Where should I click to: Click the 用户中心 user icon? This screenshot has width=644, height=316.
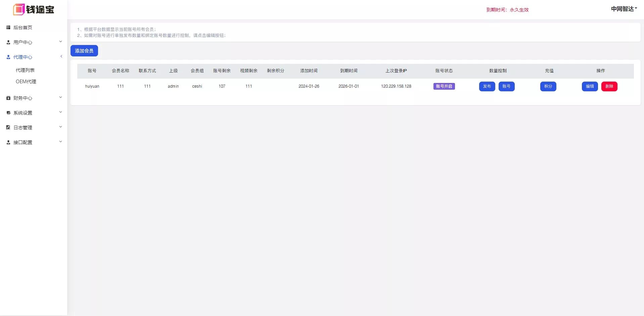[8, 42]
